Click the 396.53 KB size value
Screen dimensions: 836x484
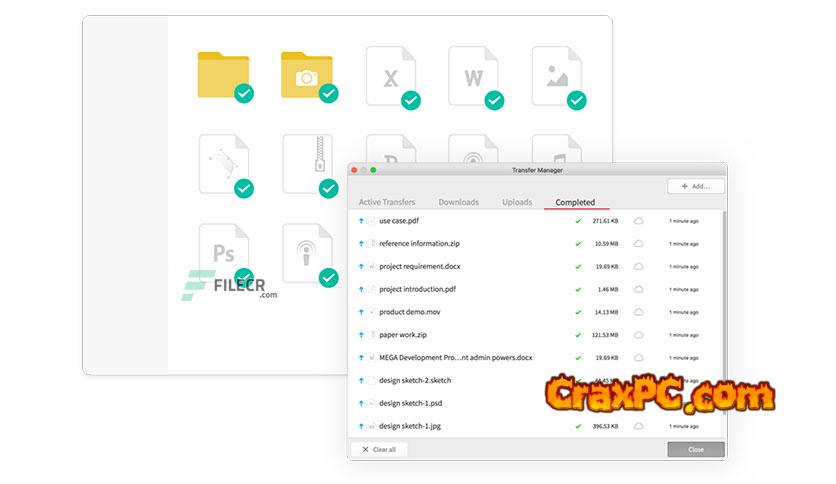(x=605, y=426)
